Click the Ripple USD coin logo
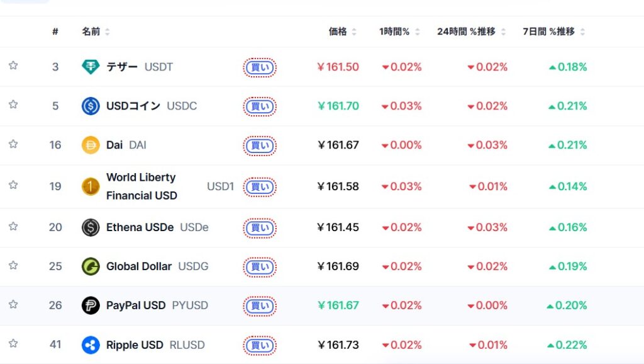This screenshot has width=644, height=364. click(x=91, y=344)
